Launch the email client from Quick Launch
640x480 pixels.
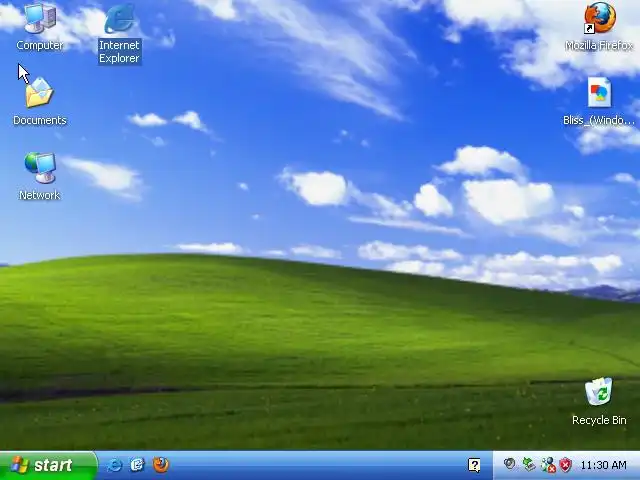[138, 465]
